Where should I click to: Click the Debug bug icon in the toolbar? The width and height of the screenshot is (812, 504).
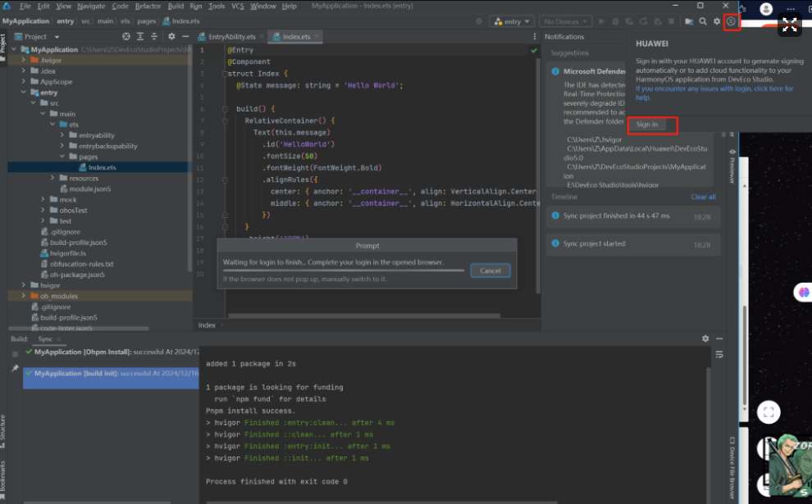tap(615, 22)
